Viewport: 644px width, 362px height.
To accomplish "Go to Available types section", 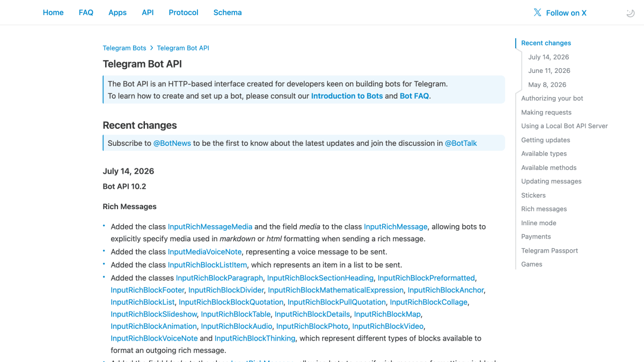I will tap(544, 153).
